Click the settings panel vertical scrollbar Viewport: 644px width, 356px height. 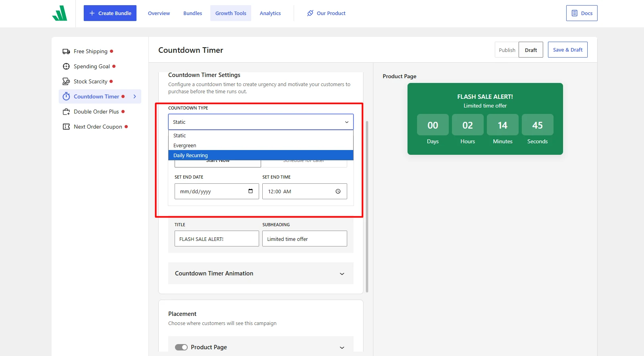367,206
